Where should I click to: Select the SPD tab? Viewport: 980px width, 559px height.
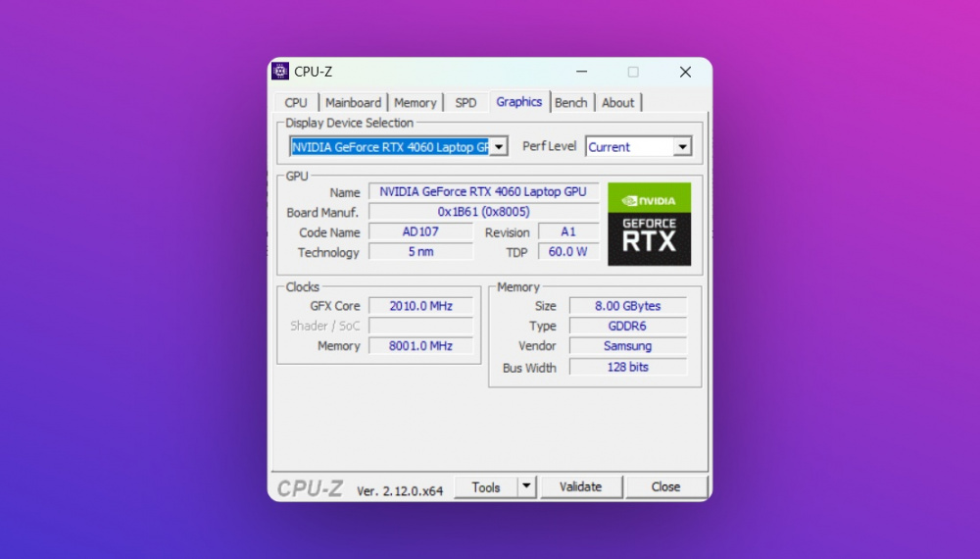[466, 103]
